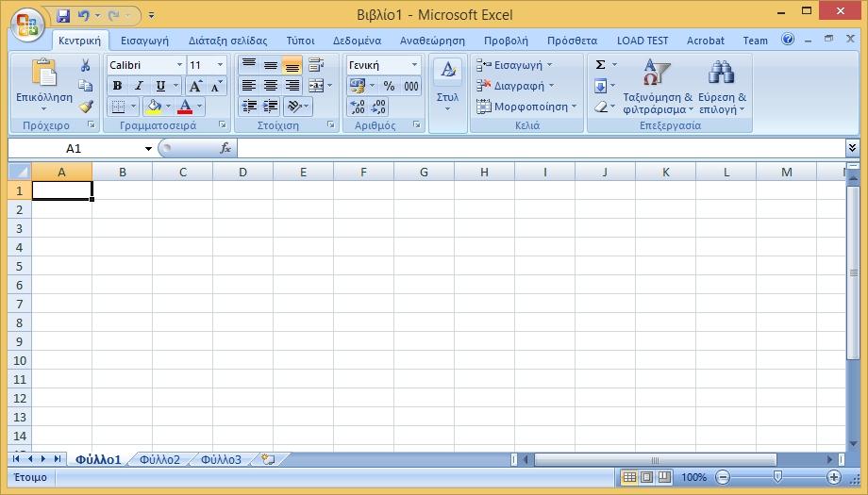
Task: Toggle italic formatting
Action: (139, 86)
